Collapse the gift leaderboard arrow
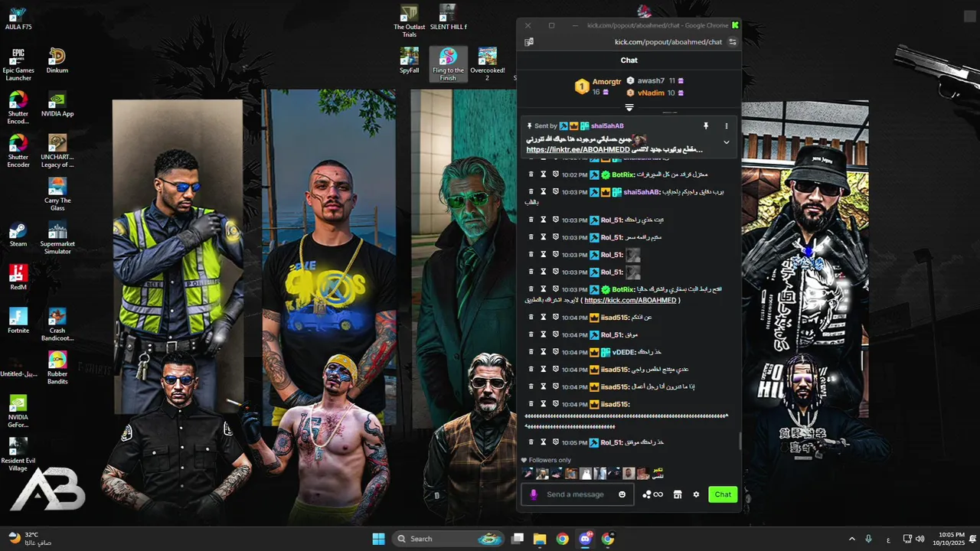The width and height of the screenshot is (980, 551). pyautogui.click(x=629, y=108)
